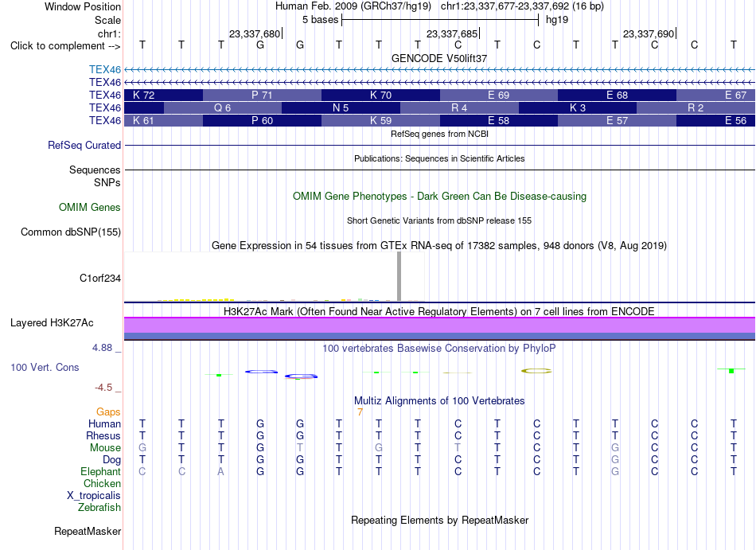The height and width of the screenshot is (550, 756).
Task: Click the GTEx expression bar chart
Action: pyautogui.click(x=275, y=277)
